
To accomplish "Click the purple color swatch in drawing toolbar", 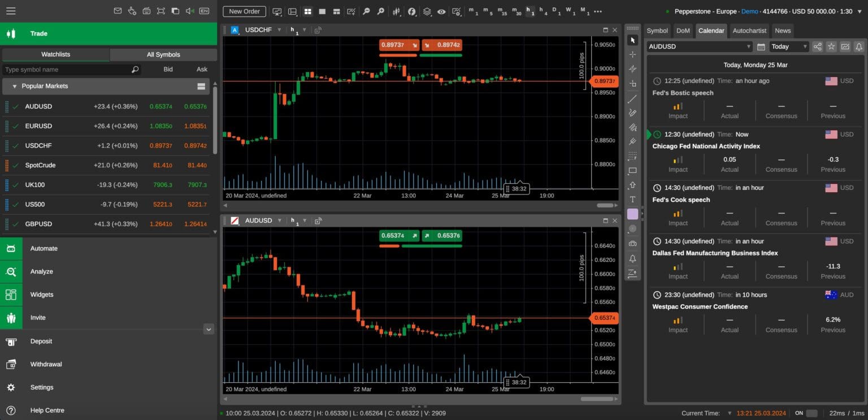I will click(x=633, y=214).
